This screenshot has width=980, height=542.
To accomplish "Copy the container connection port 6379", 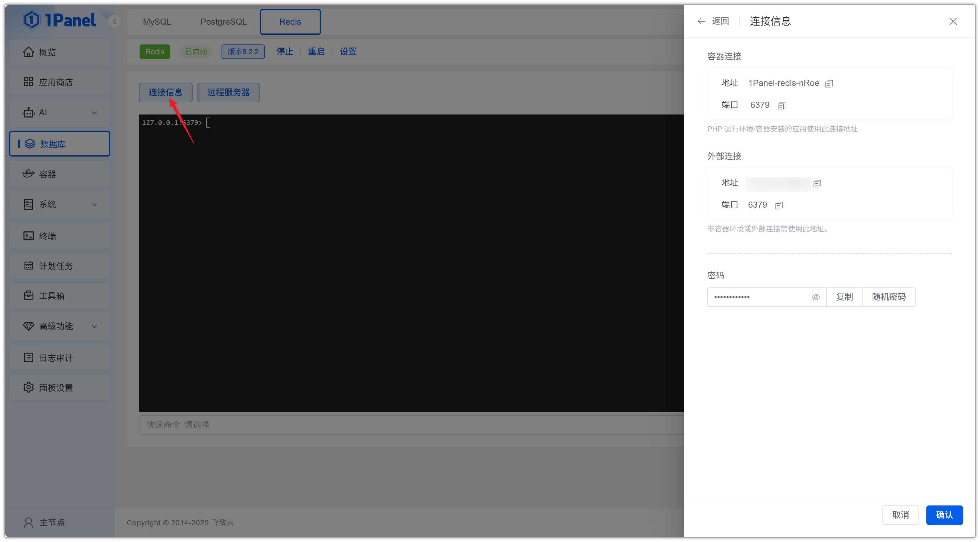I will pos(781,106).
